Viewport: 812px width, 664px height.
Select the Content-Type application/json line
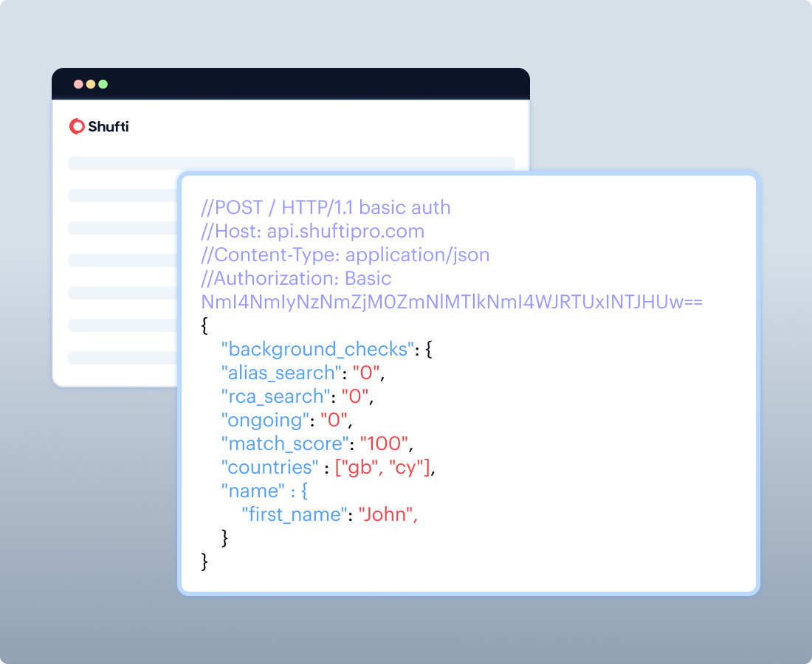[345, 255]
